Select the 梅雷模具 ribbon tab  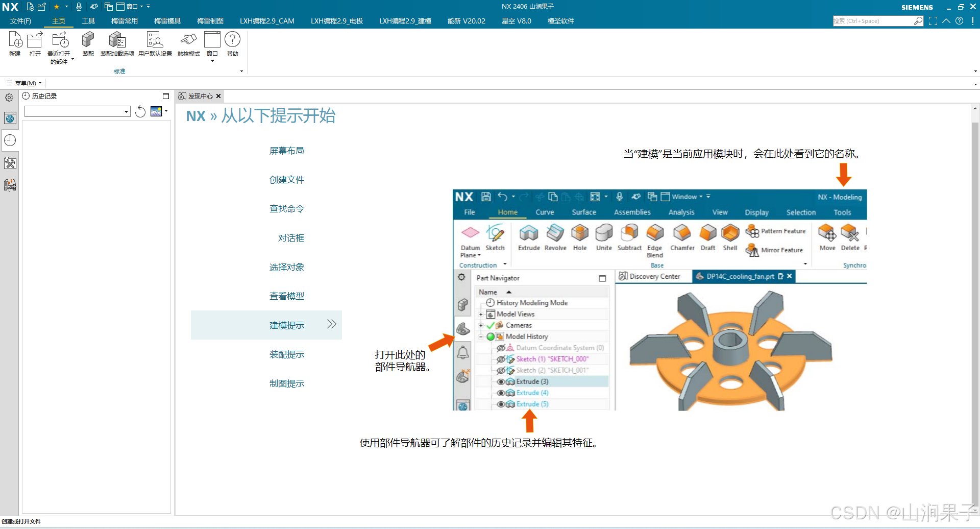click(167, 21)
